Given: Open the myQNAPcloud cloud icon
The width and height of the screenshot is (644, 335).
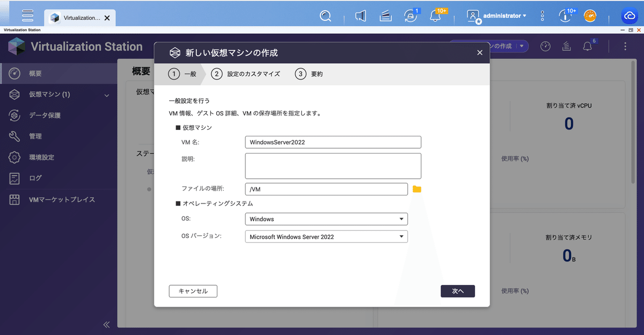Looking at the screenshot, I should (x=630, y=16).
